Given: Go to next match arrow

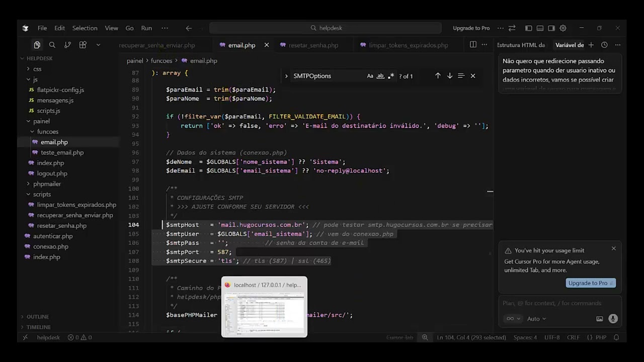Looking at the screenshot, I should (x=449, y=76).
